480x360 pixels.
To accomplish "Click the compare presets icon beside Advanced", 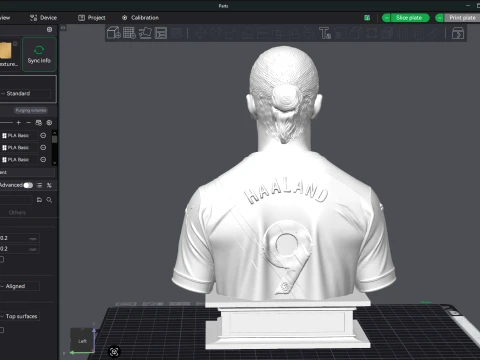I will [x=49, y=185].
